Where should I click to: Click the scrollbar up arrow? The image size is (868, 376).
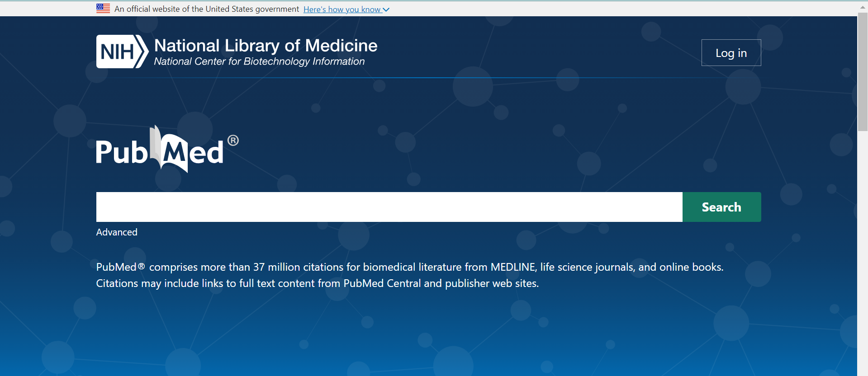click(863, 7)
